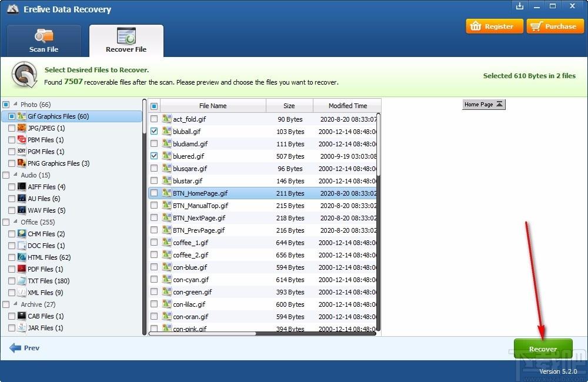Click the Gif Graphics Files type icon
Screen dimensions: 588x382
22,116
